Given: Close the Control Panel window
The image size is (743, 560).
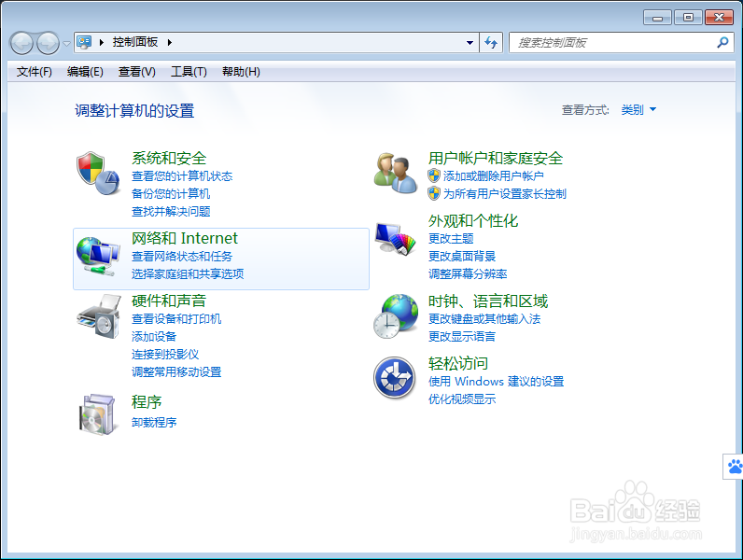Looking at the screenshot, I should (719, 18).
